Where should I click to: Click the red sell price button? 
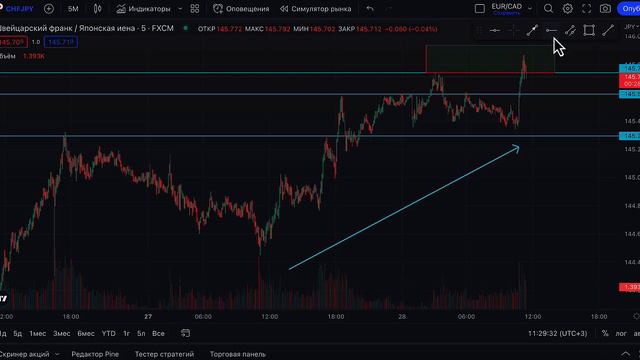pos(13,42)
